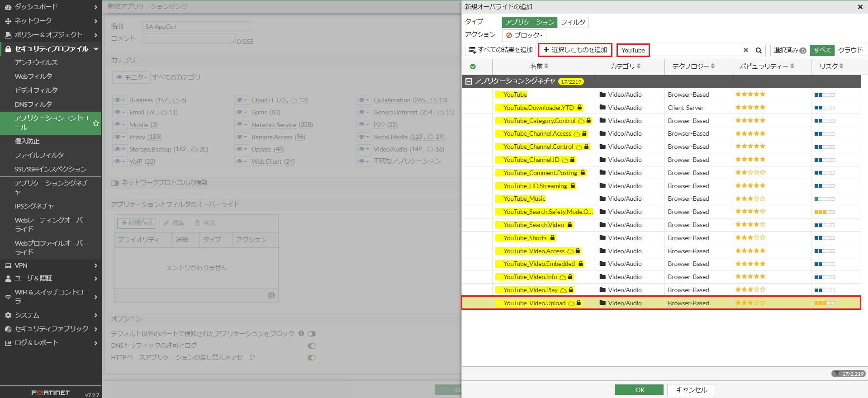Screen dimensions: 868x398
Task: Select the YouTube_Music signature row
Action: tap(661, 199)
